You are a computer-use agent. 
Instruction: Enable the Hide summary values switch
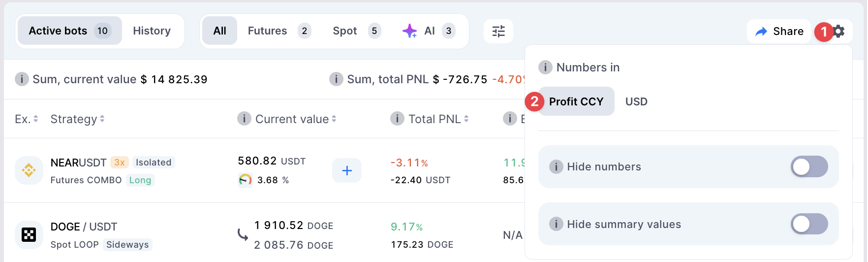(808, 225)
